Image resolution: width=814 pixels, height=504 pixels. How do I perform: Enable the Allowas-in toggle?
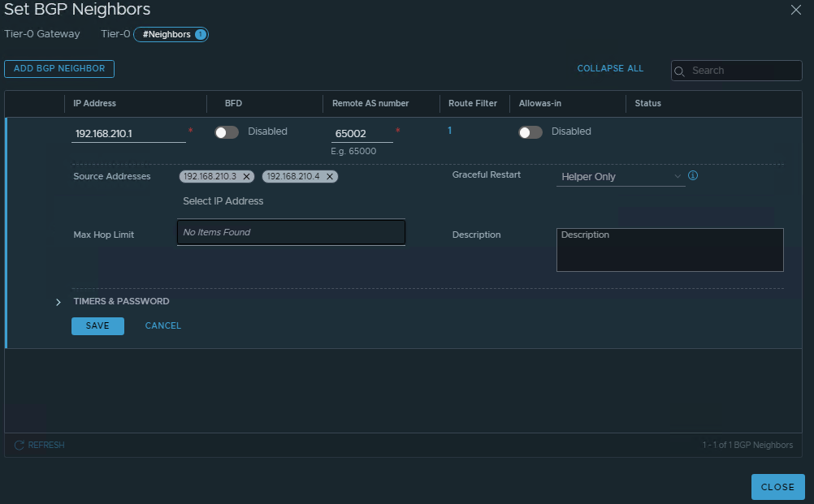click(x=530, y=132)
